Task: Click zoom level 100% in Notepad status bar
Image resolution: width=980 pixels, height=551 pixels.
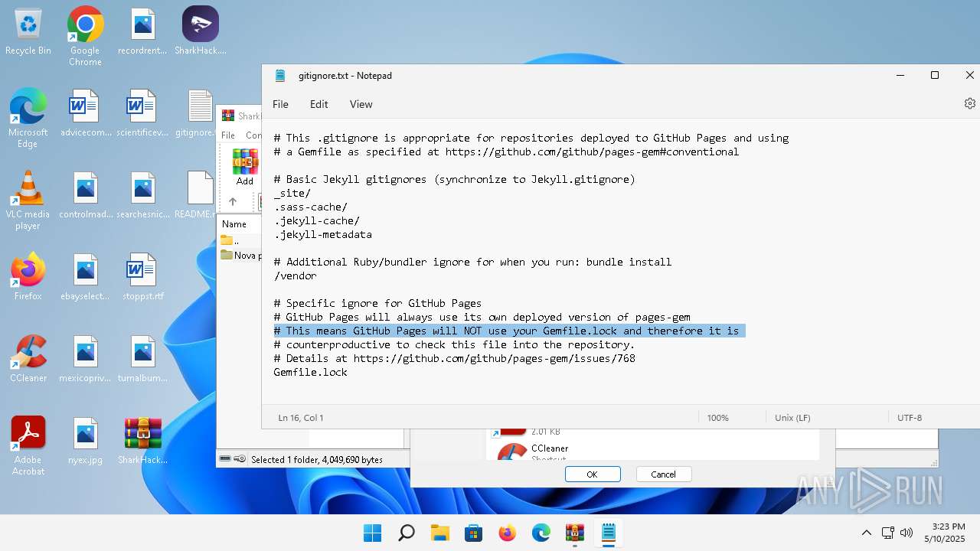Action: pos(718,418)
